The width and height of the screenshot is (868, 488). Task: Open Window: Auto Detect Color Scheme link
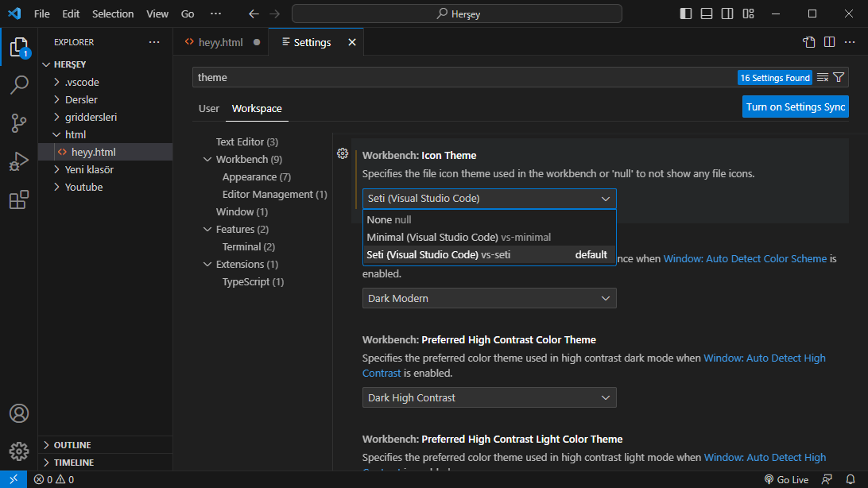coord(745,258)
